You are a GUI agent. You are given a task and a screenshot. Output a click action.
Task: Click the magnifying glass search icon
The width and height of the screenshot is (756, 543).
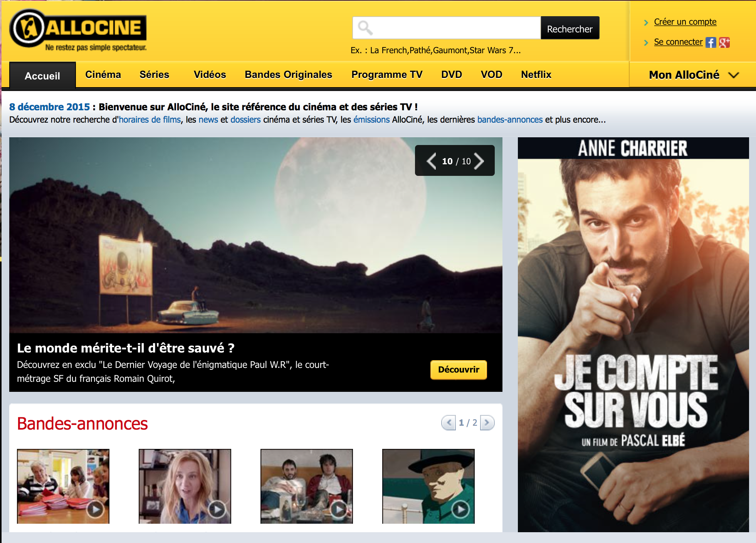pos(365,28)
